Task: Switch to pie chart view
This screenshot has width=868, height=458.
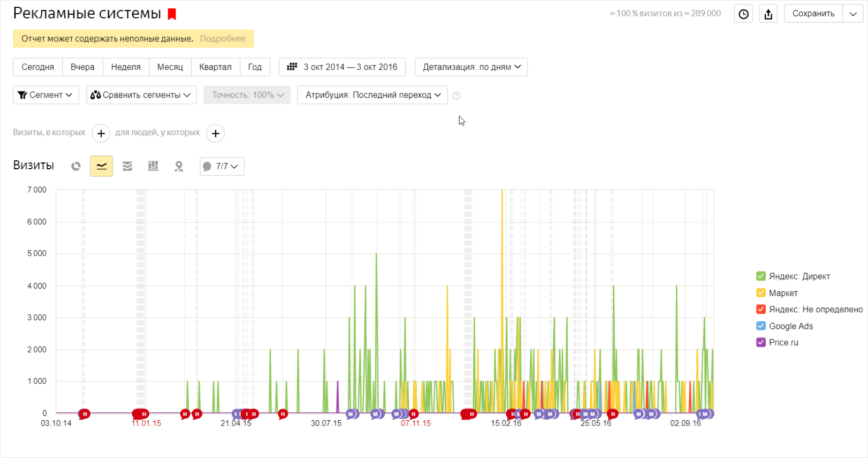Action: tap(76, 166)
